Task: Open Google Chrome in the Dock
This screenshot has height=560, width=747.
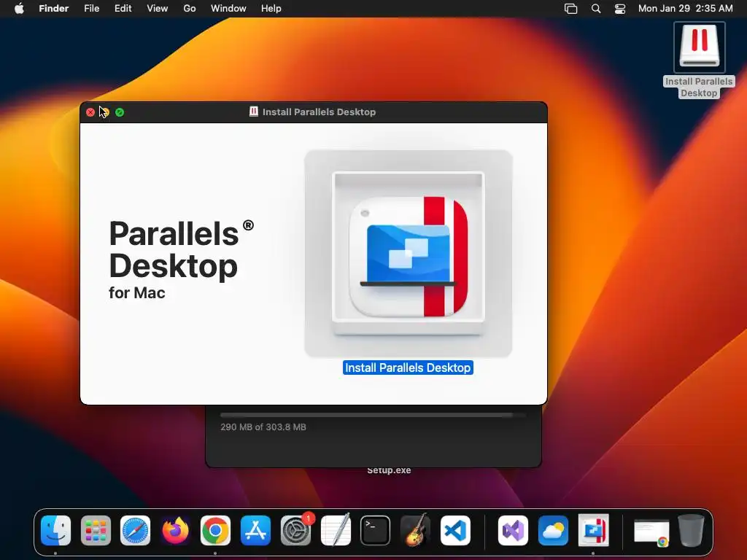Action: [x=215, y=531]
